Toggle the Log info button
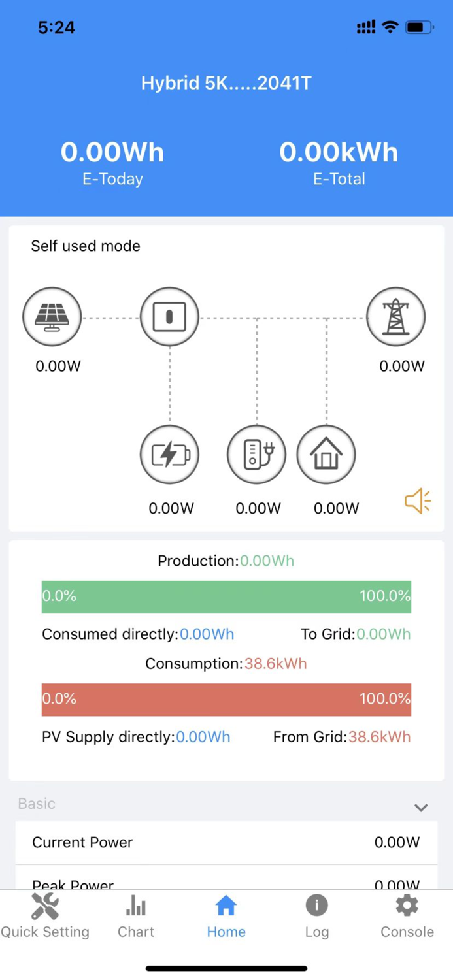The height and width of the screenshot is (980, 453). click(316, 913)
